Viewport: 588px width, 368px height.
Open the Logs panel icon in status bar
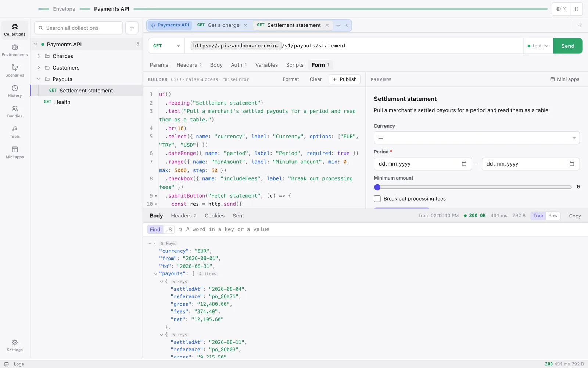point(7,364)
